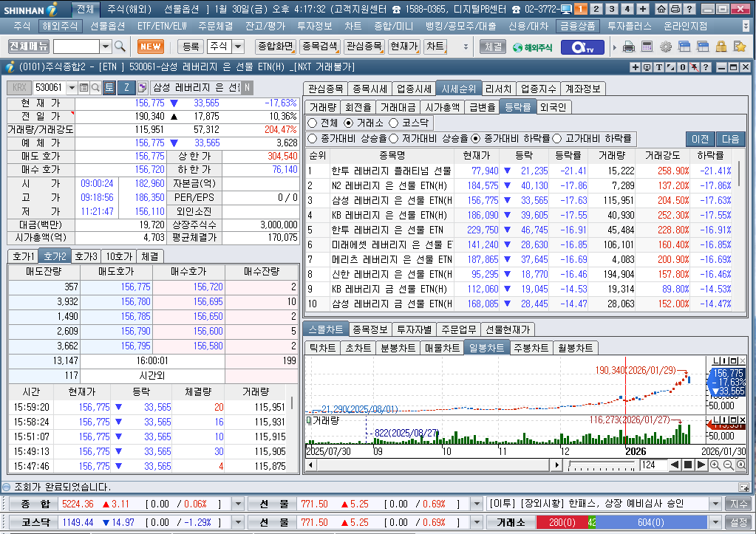Click the 지수 button at bottom right
Screen dimensions: 756x534
739,504
